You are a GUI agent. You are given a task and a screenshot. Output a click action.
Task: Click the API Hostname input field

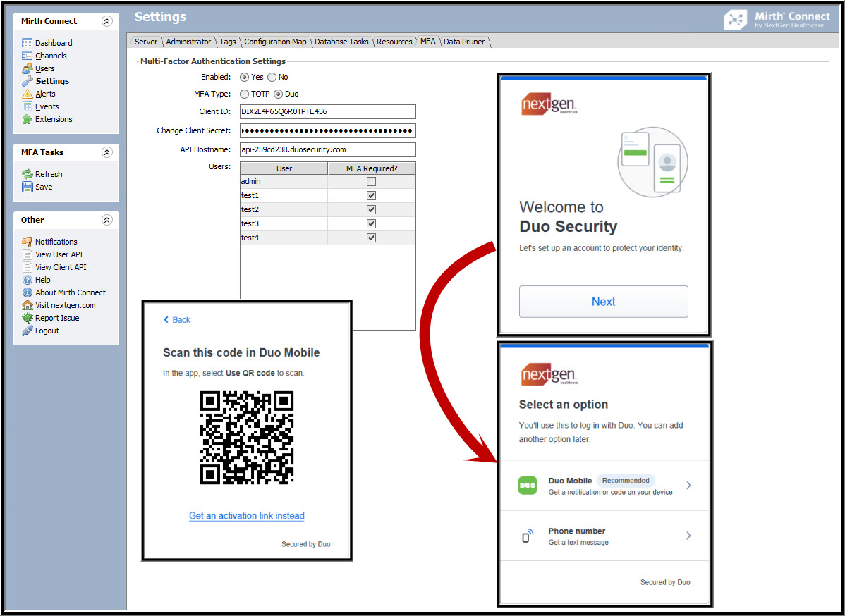click(328, 149)
